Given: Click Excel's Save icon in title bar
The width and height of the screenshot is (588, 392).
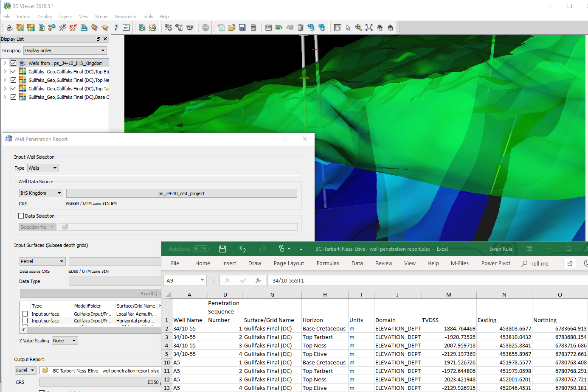Looking at the screenshot, I should (x=222, y=249).
